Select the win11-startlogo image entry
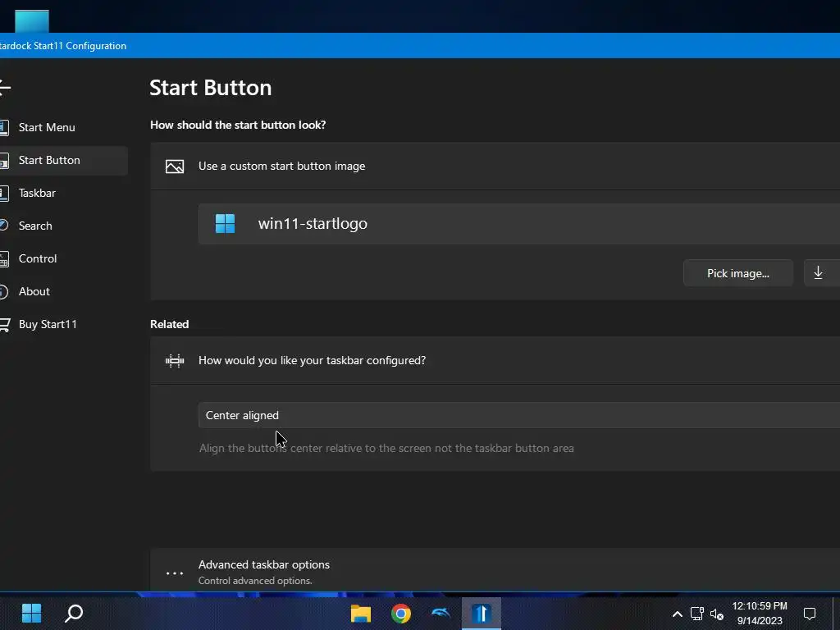This screenshot has width=840, height=630. 519,223
